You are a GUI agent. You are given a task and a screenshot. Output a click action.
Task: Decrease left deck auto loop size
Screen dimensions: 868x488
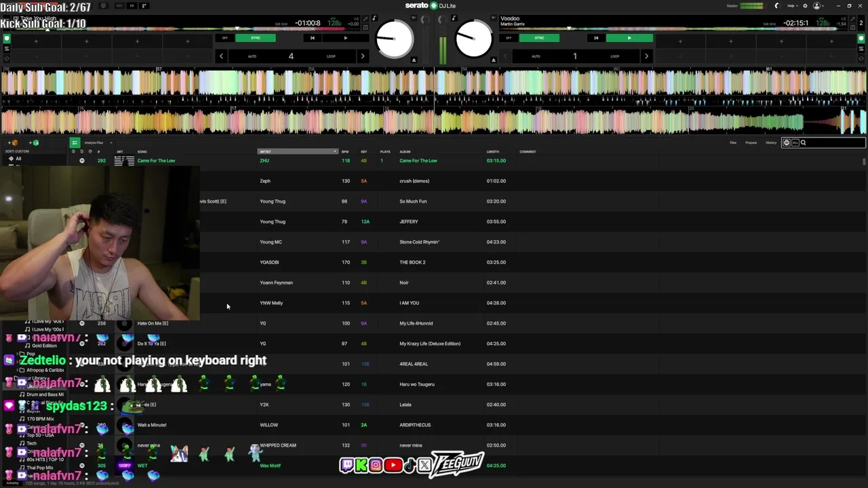pyautogui.click(x=221, y=56)
